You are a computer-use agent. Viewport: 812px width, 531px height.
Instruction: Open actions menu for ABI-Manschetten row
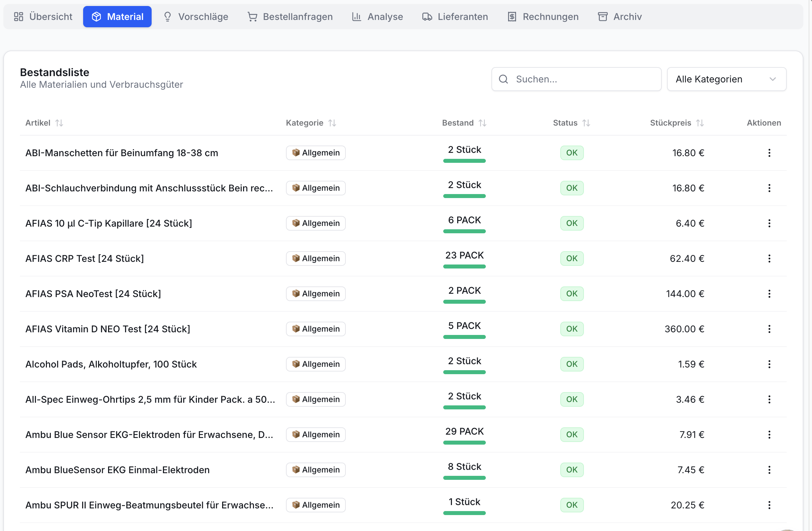pos(769,153)
